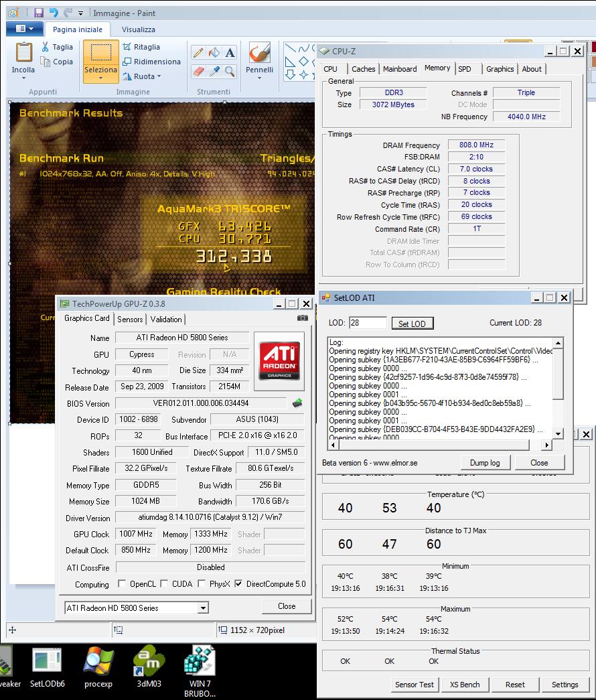Viewport: 596px width, 700px height.
Task: Select the Text tool A
Action: click(x=230, y=53)
